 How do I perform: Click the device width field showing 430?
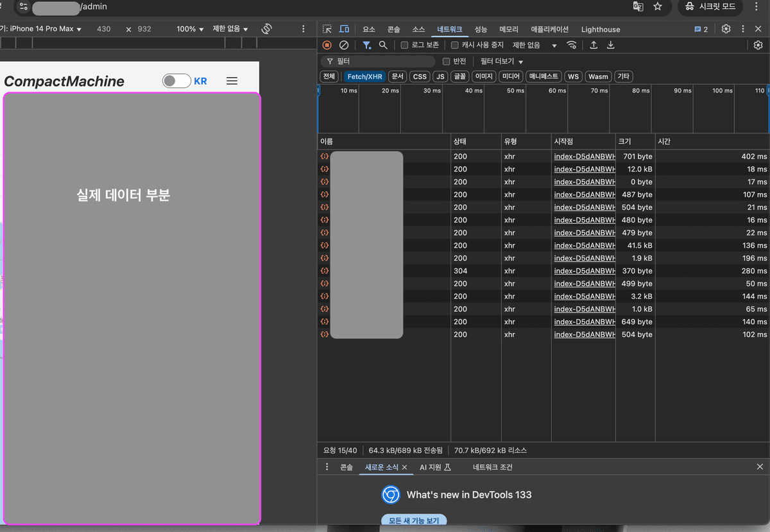tap(104, 29)
